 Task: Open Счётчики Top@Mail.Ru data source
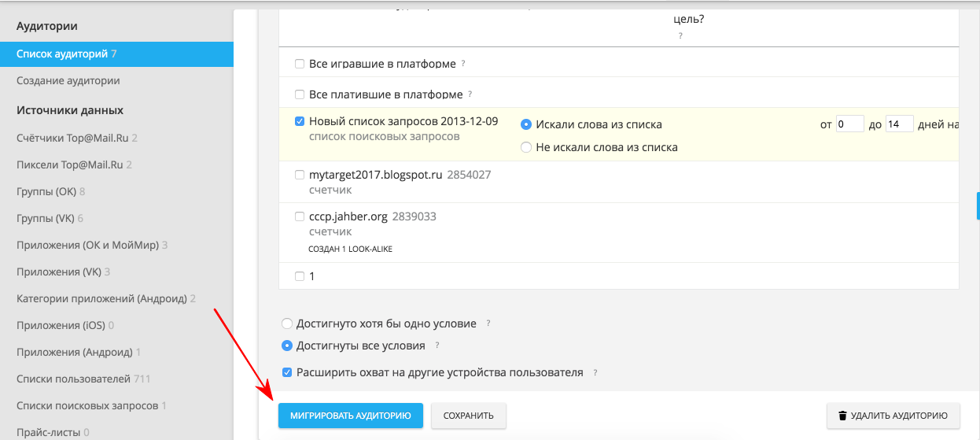click(72, 139)
